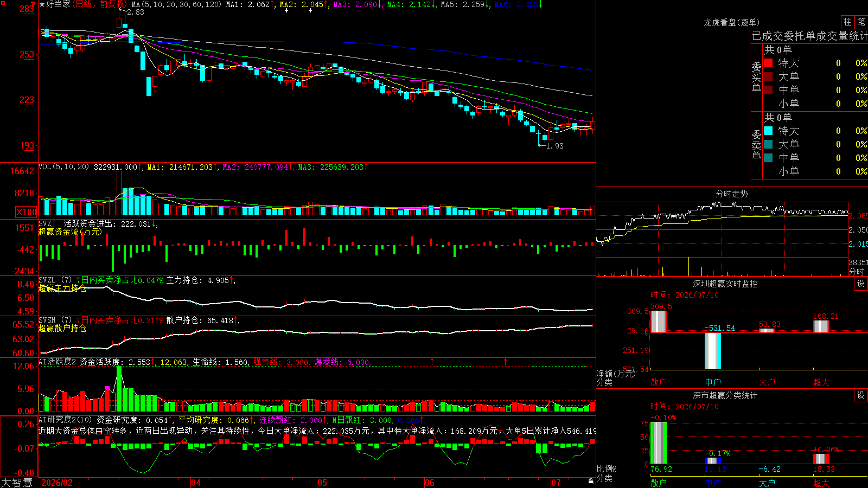
Task: Click the 日线, 前复权 period label
Action: coord(100,4)
